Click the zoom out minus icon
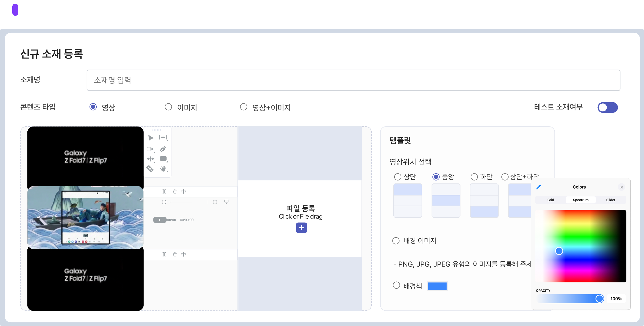 pos(164,202)
